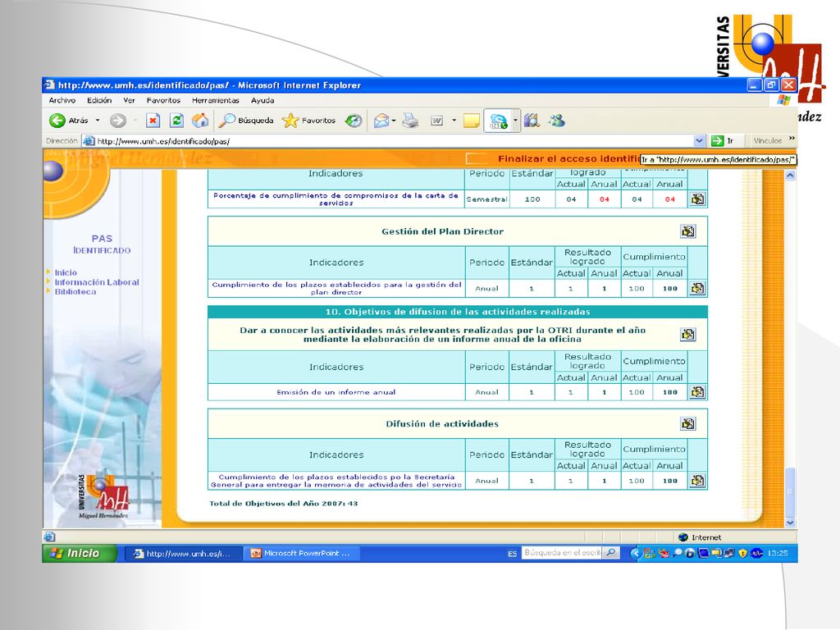Click the vertical scrollbar thumb
Screen dimensions: 840x630
tap(790, 492)
